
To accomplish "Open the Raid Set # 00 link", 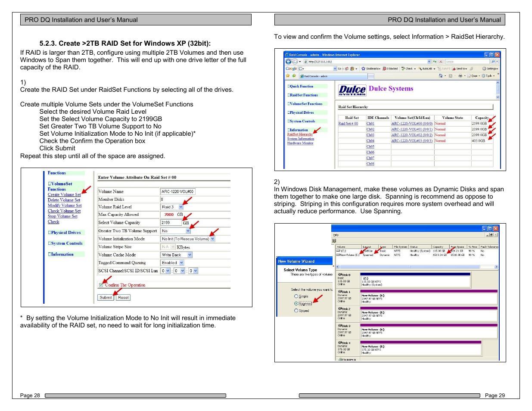I will click(x=348, y=124).
